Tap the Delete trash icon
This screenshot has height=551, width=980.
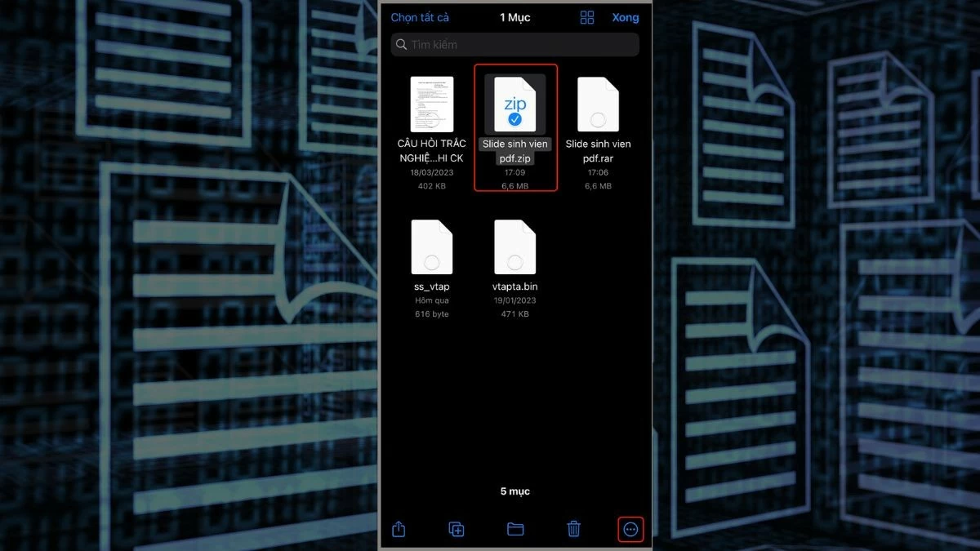(x=572, y=529)
